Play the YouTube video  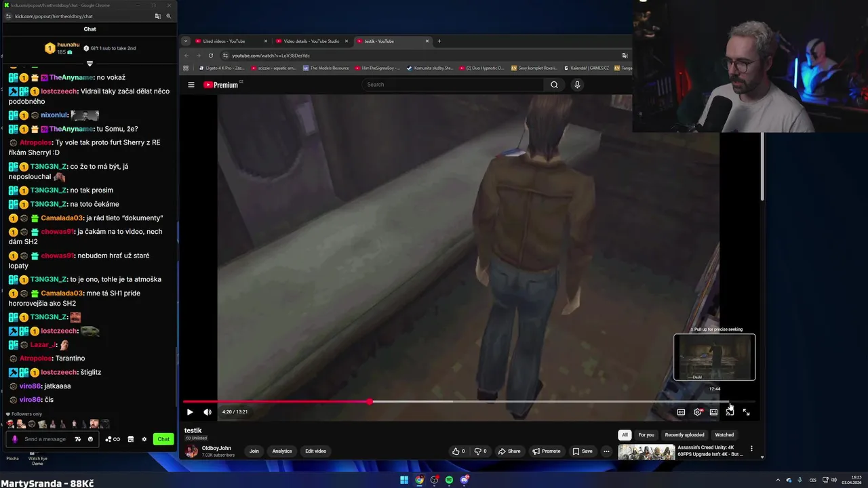[190, 411]
